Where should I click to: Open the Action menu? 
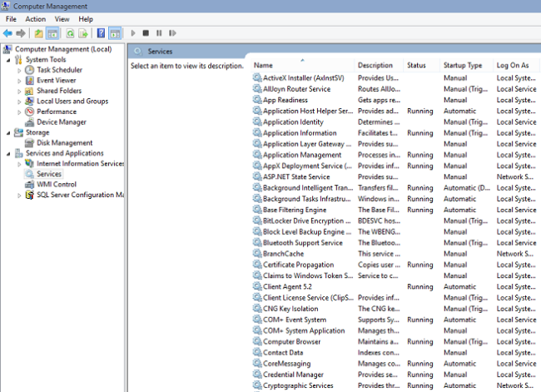36,19
